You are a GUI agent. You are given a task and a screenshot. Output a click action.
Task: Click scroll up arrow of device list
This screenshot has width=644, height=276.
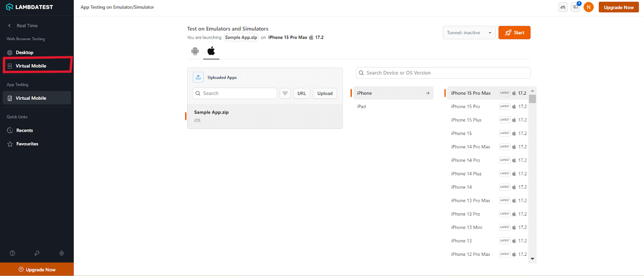point(533,91)
